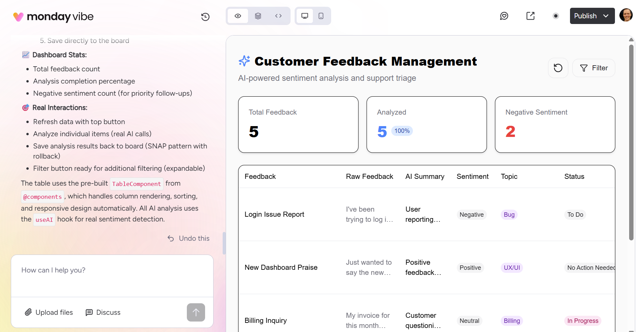This screenshot has width=644, height=332.
Task: Click the @components code snippet
Action: [x=43, y=197]
